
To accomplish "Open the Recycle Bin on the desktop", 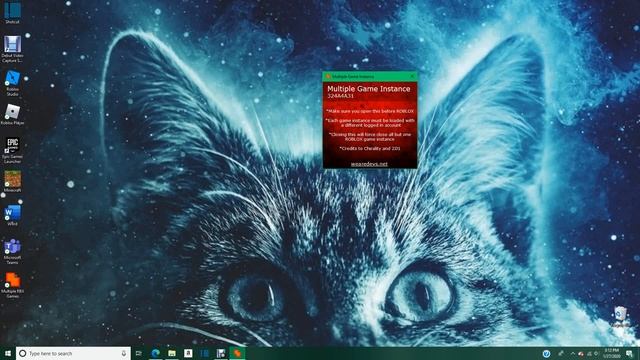I will click(621, 317).
